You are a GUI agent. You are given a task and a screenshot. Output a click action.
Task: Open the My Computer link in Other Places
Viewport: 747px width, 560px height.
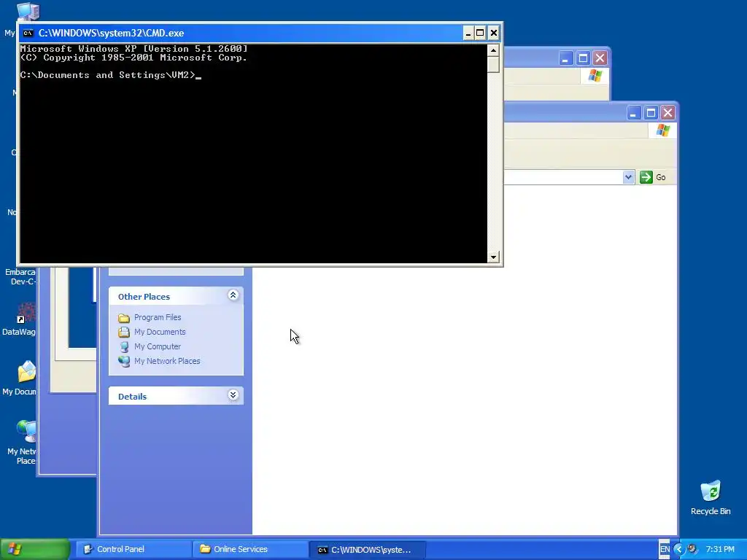[x=158, y=346]
